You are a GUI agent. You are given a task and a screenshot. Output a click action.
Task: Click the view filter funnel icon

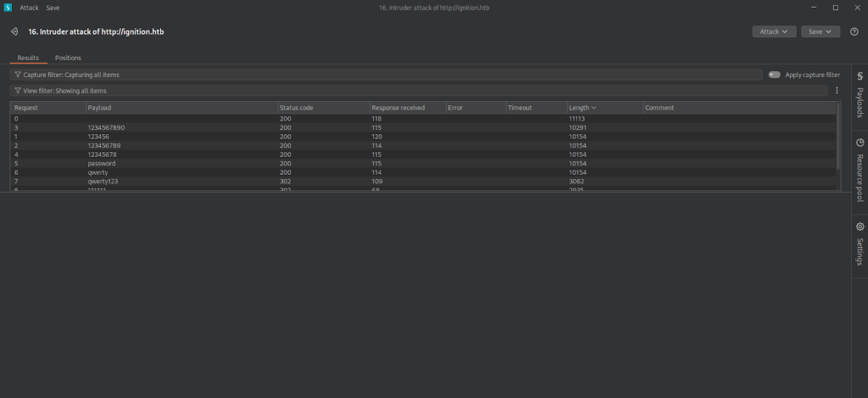click(x=18, y=90)
